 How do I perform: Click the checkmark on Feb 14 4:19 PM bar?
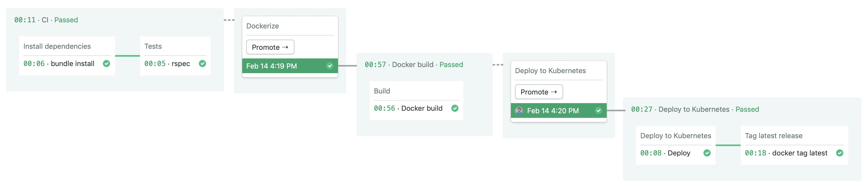click(x=330, y=66)
